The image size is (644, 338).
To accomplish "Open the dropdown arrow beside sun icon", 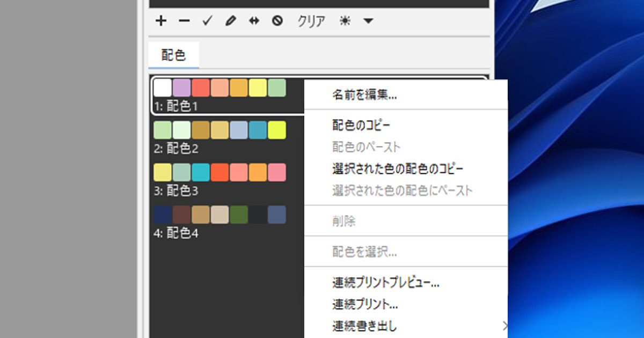I will coord(368,21).
